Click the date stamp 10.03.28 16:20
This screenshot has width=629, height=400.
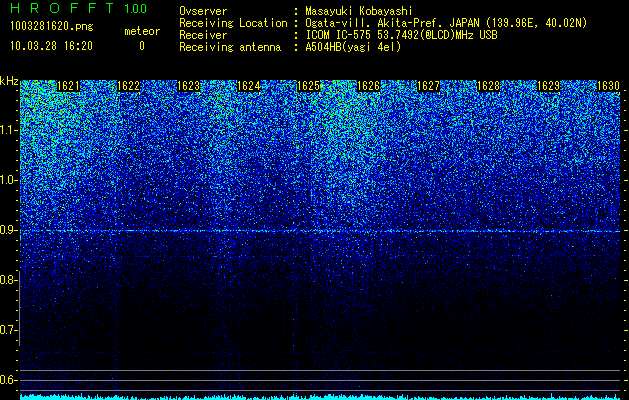51,46
